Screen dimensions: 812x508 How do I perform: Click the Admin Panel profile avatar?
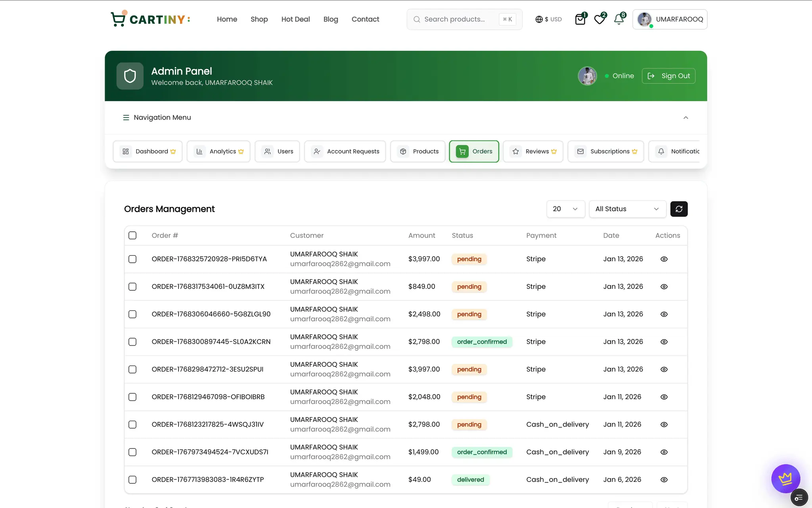tap(587, 76)
